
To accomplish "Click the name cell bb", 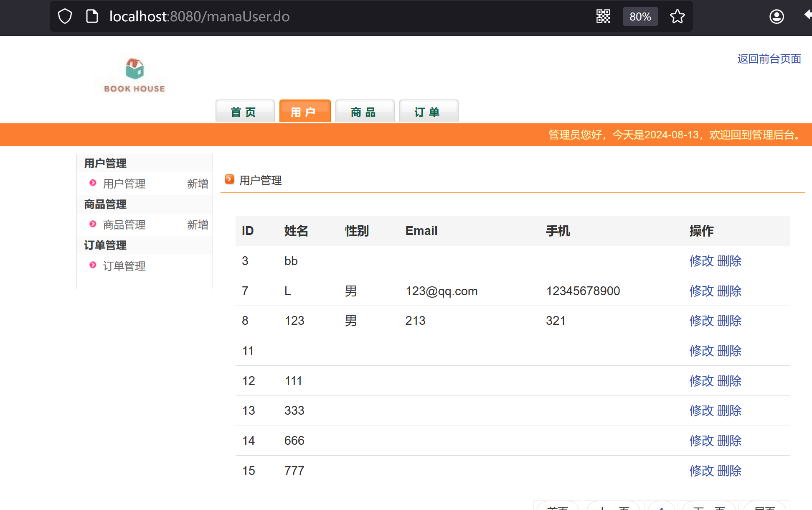I will pos(291,261).
